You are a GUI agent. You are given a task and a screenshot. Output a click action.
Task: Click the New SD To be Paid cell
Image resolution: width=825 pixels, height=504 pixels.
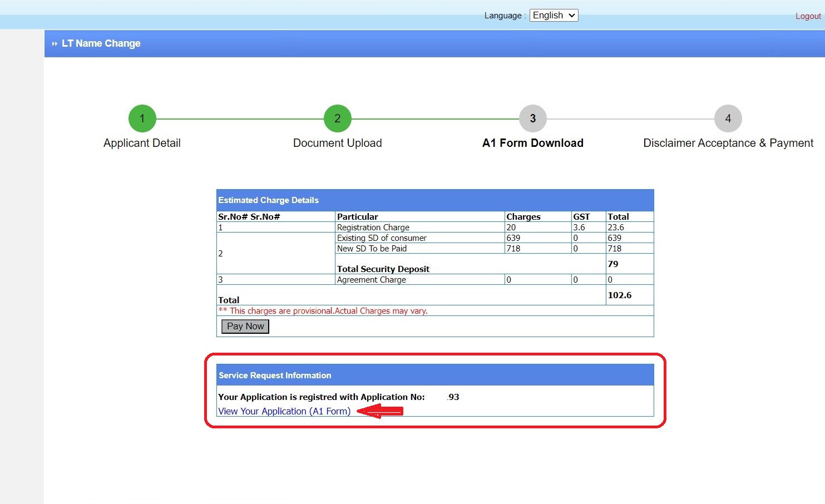(372, 249)
